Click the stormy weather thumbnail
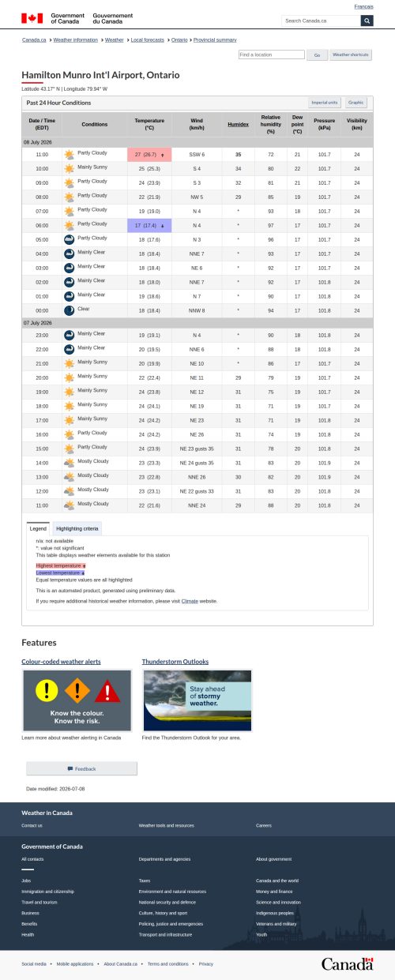 tap(197, 700)
